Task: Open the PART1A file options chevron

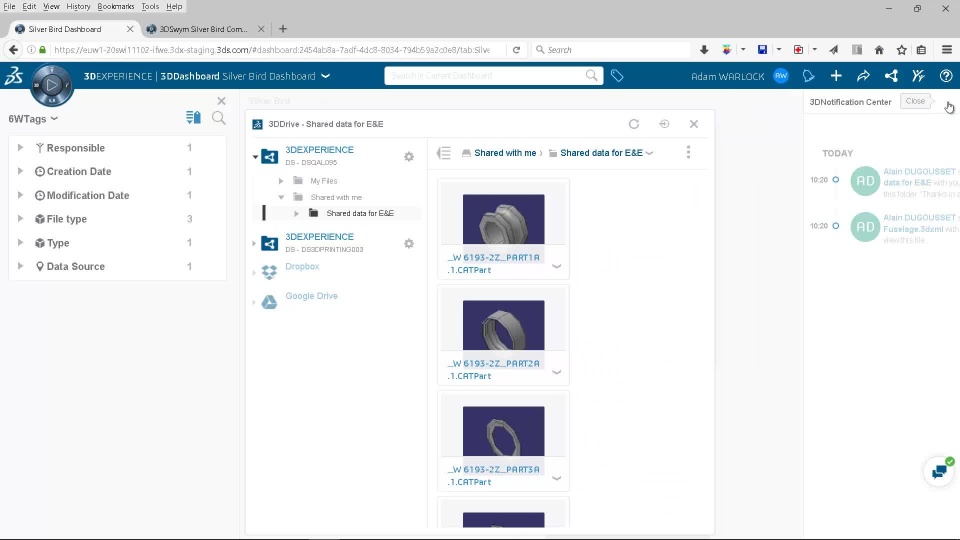Action: click(x=557, y=266)
